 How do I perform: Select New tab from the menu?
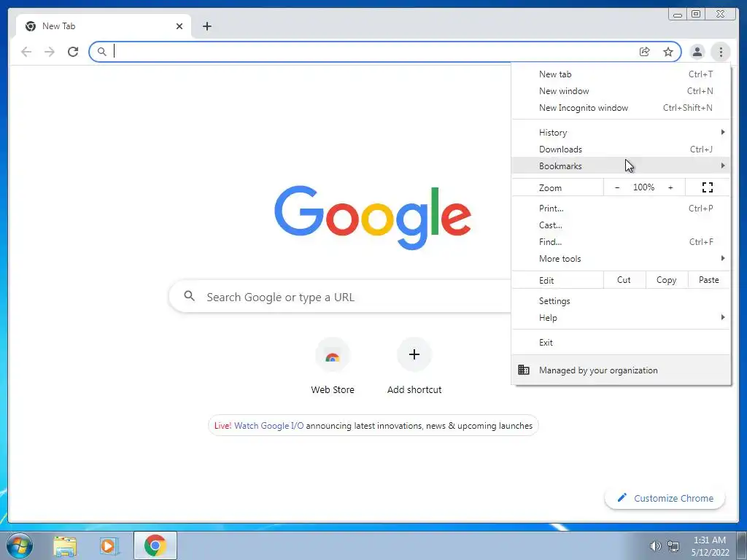pyautogui.click(x=621, y=74)
